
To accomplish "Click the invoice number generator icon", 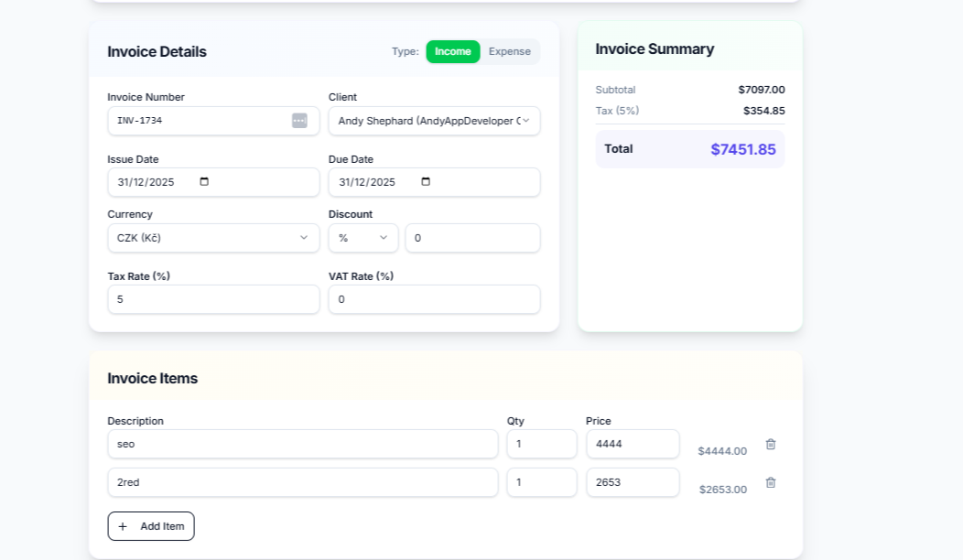I will tap(299, 121).
